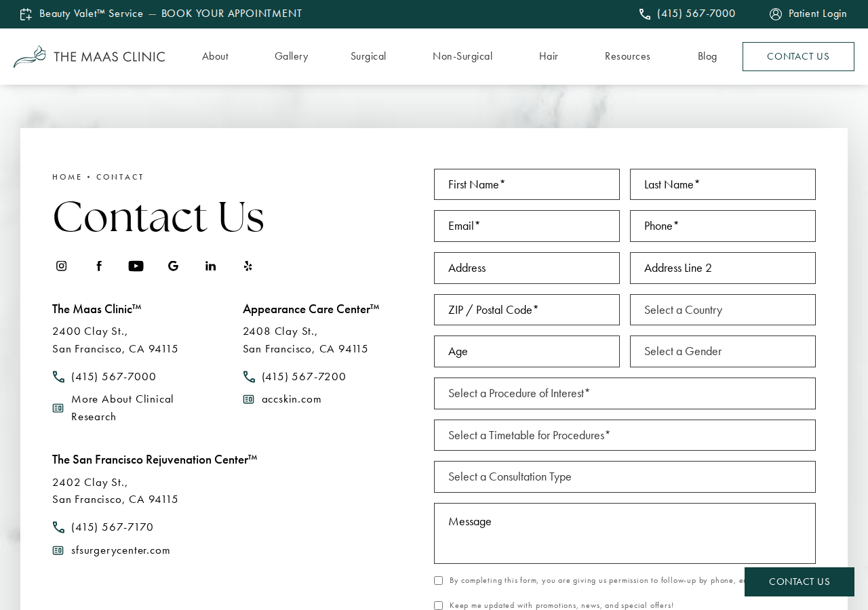Click phone icon beside (415) 567-7170

point(59,527)
